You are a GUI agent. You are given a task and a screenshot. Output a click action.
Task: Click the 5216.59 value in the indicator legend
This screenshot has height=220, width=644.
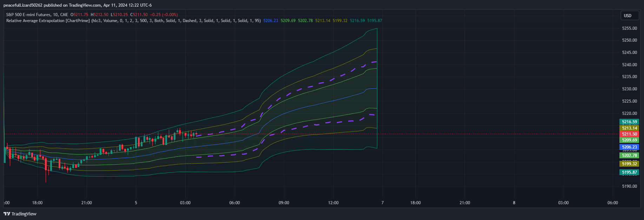357,21
